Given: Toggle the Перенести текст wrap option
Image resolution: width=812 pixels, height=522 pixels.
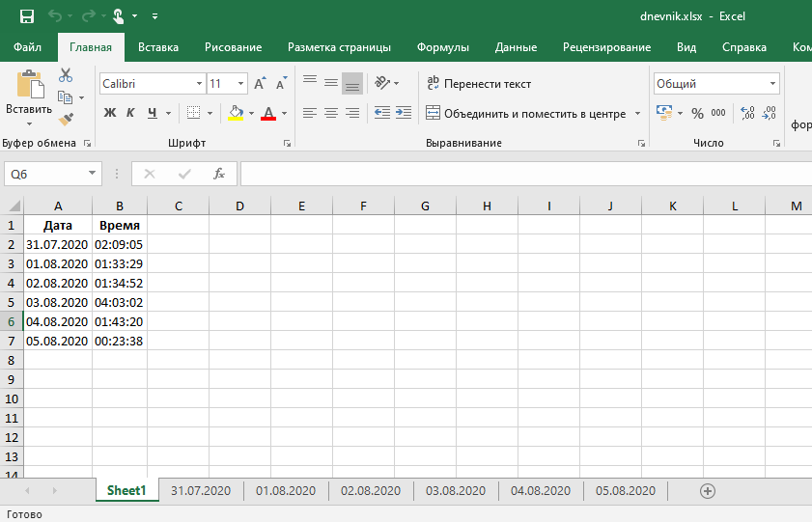Looking at the screenshot, I should click(x=479, y=84).
